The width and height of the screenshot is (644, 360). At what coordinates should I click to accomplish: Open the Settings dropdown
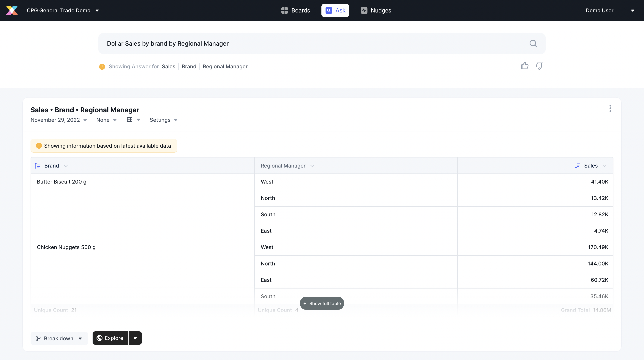pyautogui.click(x=163, y=120)
